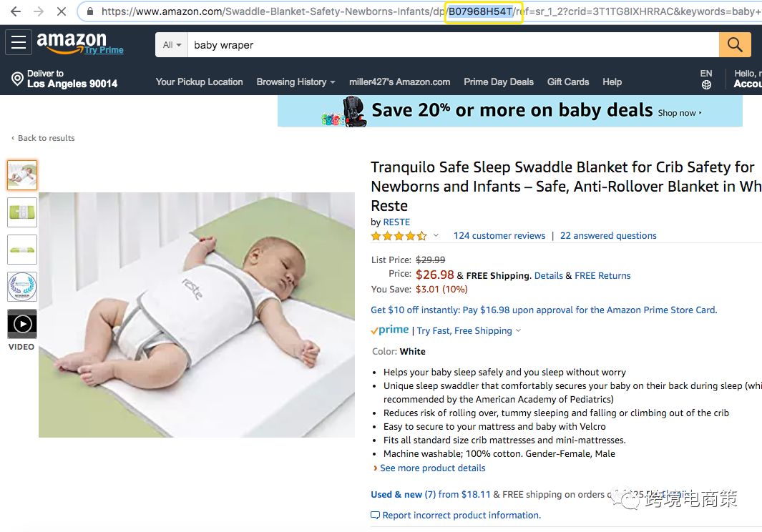The height and width of the screenshot is (532, 762).
Task: Select the first product thumbnail image
Action: tap(22, 174)
